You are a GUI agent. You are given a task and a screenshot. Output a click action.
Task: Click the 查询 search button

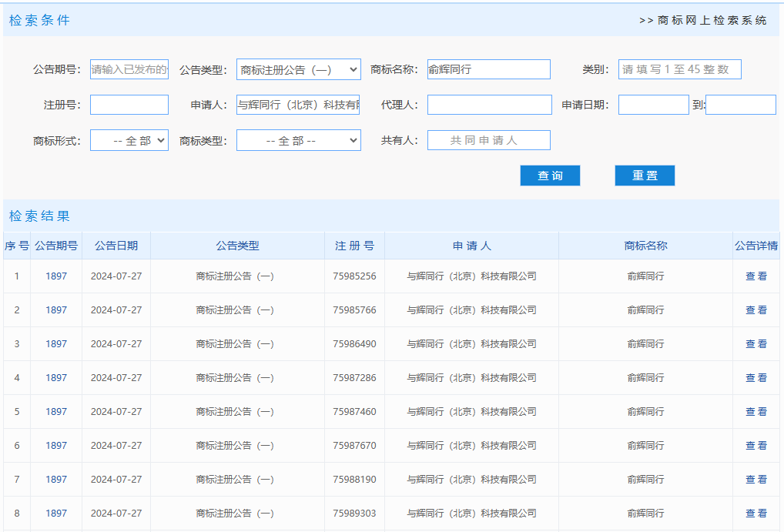tap(550, 175)
